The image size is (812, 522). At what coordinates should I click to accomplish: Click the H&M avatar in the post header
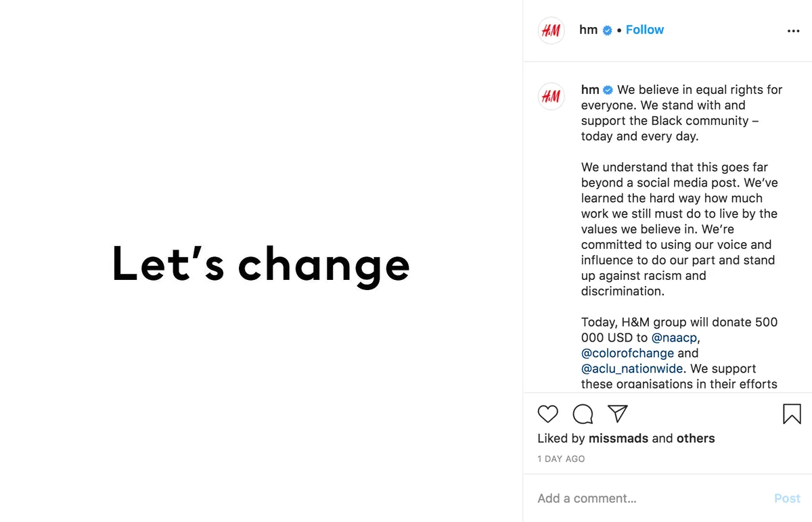551,30
